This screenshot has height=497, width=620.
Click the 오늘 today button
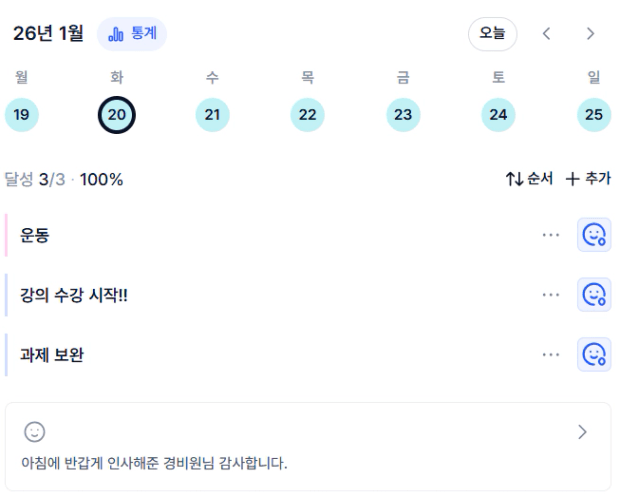[x=492, y=34]
